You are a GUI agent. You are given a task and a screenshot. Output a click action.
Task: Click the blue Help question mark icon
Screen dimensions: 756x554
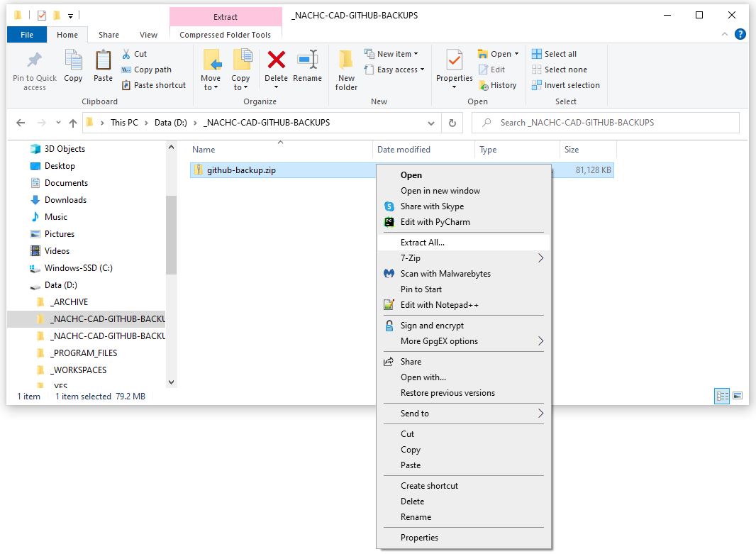pyautogui.click(x=740, y=34)
